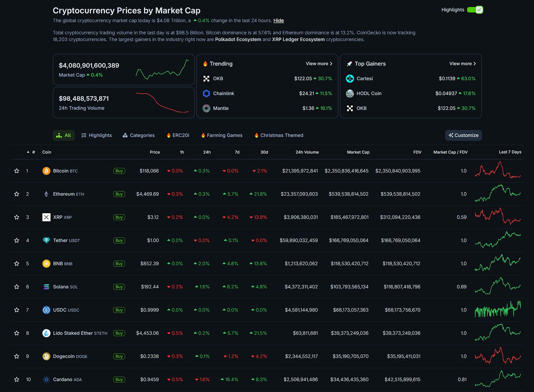
Task: Click the OKB icon in Top Gainers
Action: [350, 108]
